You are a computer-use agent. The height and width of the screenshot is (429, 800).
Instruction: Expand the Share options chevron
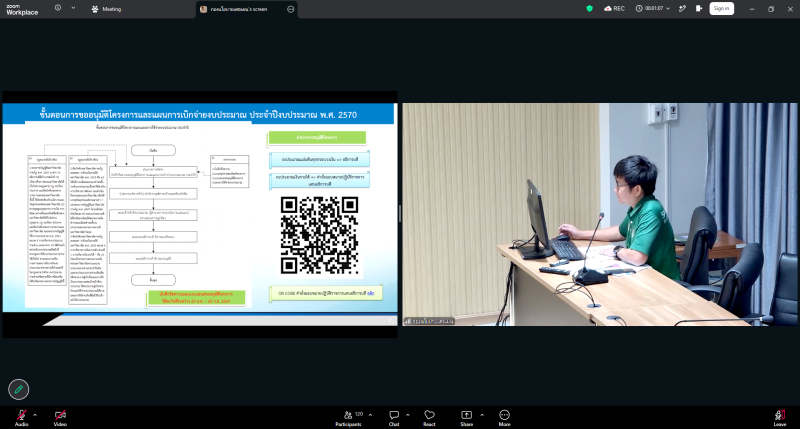point(482,415)
